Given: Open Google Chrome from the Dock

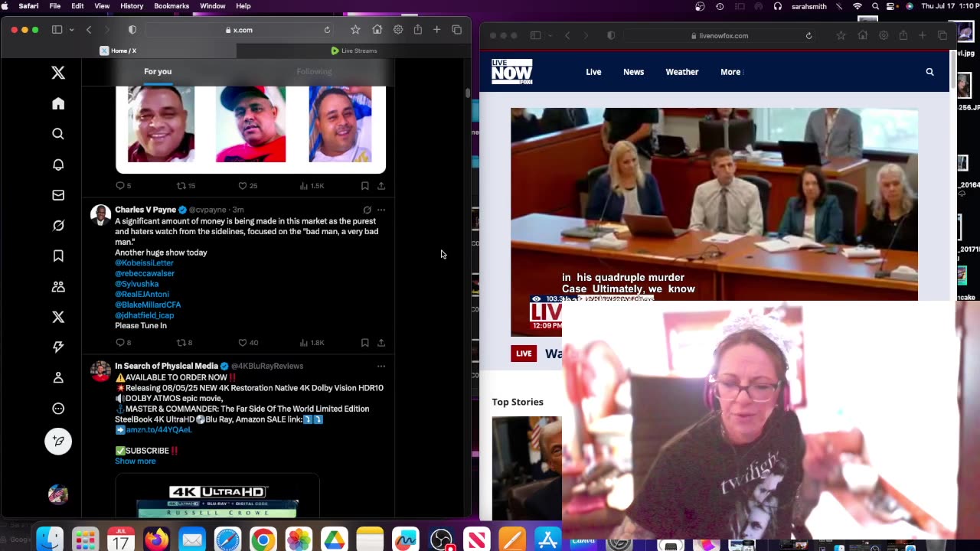Looking at the screenshot, I should [x=263, y=540].
